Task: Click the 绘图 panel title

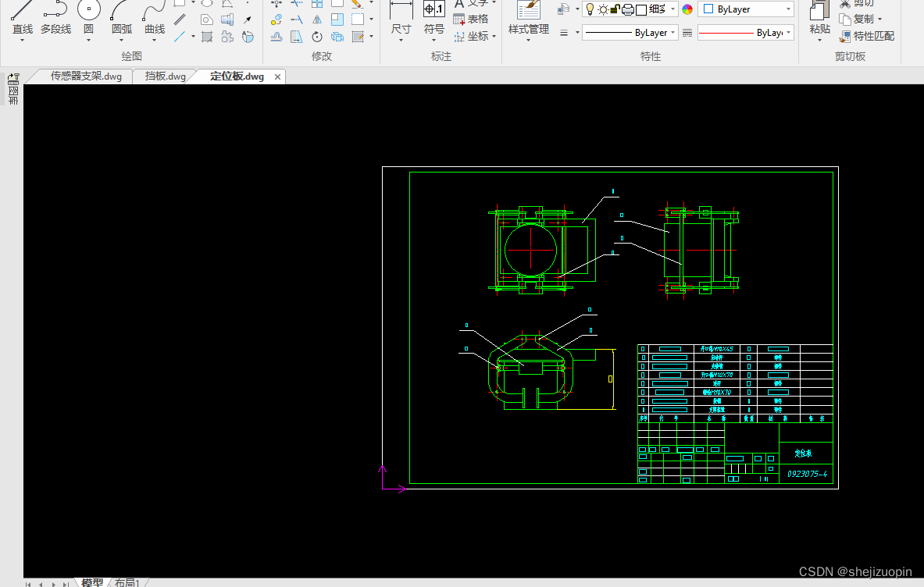Action: click(131, 56)
